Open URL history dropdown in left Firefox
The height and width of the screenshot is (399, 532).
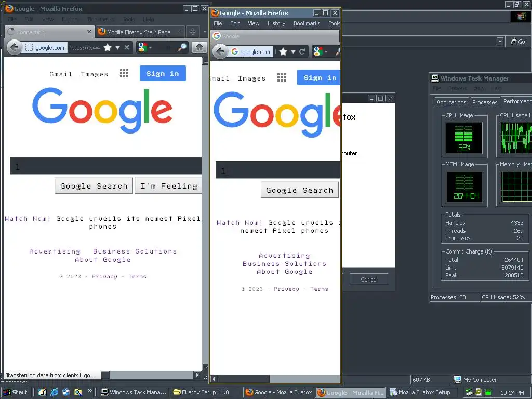(117, 47)
